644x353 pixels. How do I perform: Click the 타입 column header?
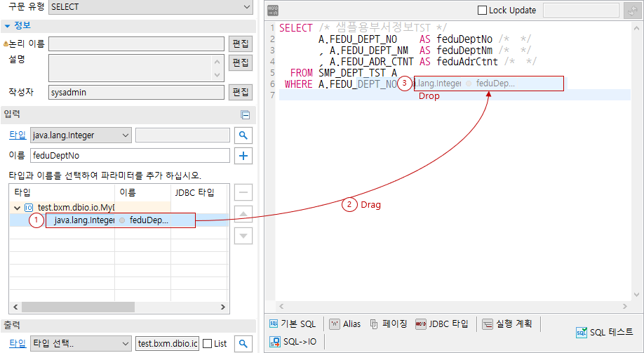[62, 192]
